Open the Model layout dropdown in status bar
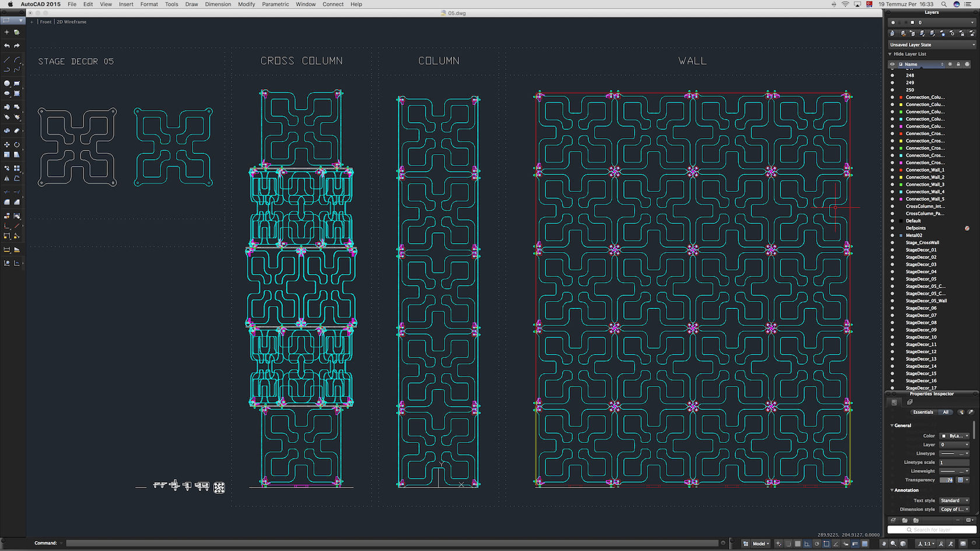The image size is (980, 551). click(761, 543)
